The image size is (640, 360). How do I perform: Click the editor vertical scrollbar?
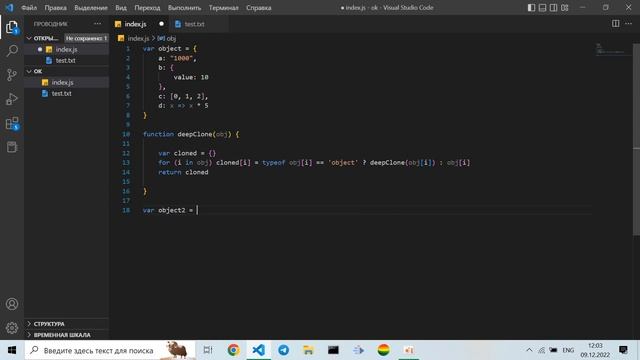(636, 139)
